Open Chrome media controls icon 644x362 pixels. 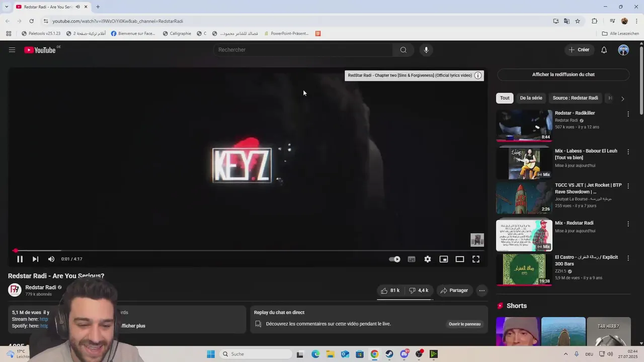[x=612, y=21]
